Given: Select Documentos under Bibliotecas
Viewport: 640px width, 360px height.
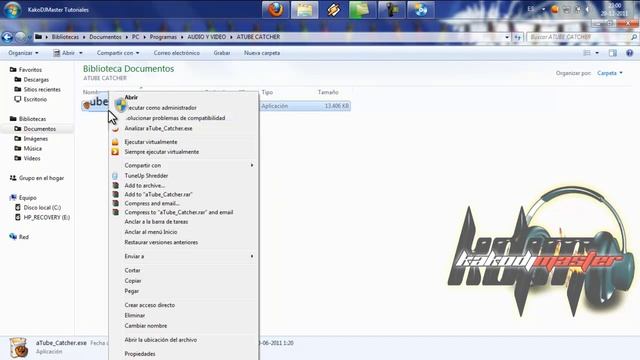Looking at the screenshot, I should [40, 129].
